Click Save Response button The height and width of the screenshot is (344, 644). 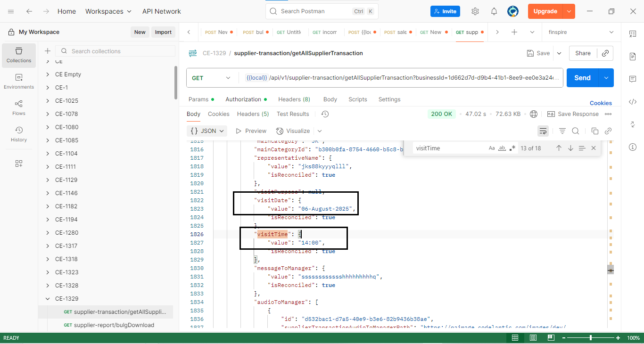coord(573,114)
